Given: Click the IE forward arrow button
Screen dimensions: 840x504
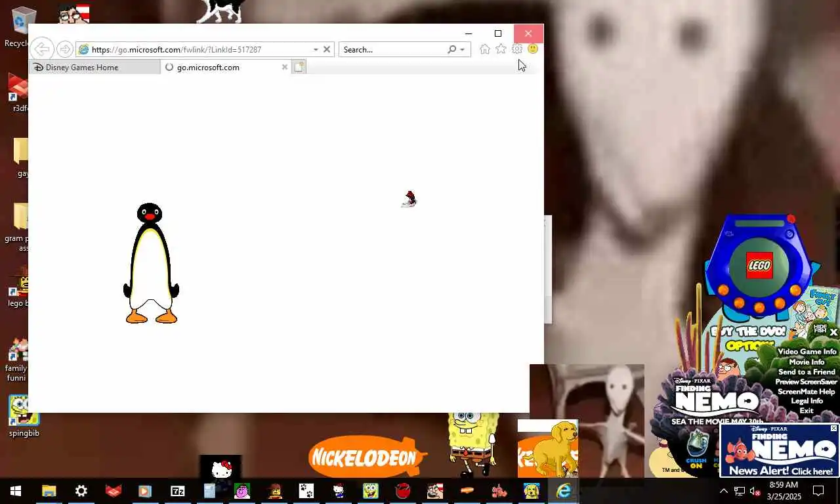Looking at the screenshot, I should [64, 49].
